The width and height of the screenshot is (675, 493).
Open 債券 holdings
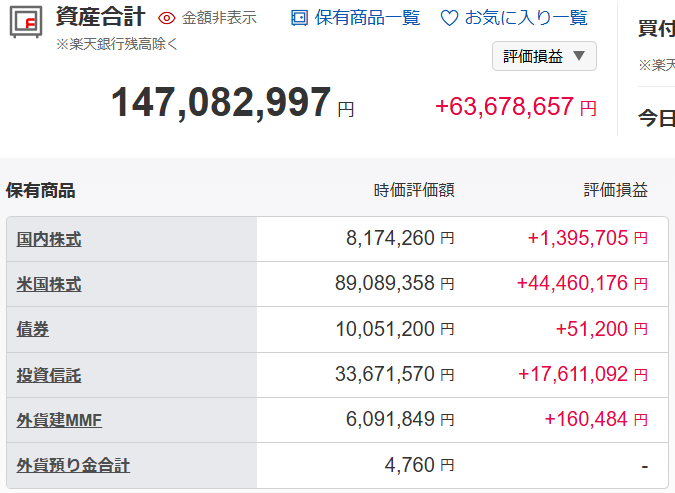[x=33, y=329]
